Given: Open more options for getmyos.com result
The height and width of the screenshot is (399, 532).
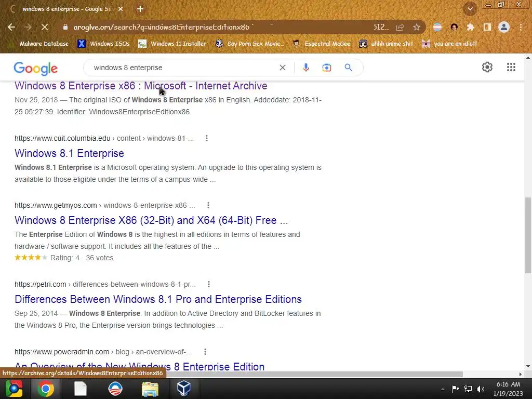Looking at the screenshot, I should pos(208,205).
